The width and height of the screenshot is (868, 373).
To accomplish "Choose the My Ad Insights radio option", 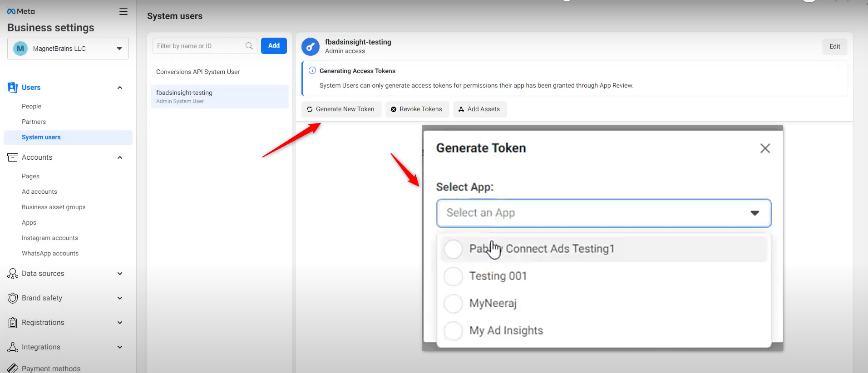I will click(x=453, y=331).
